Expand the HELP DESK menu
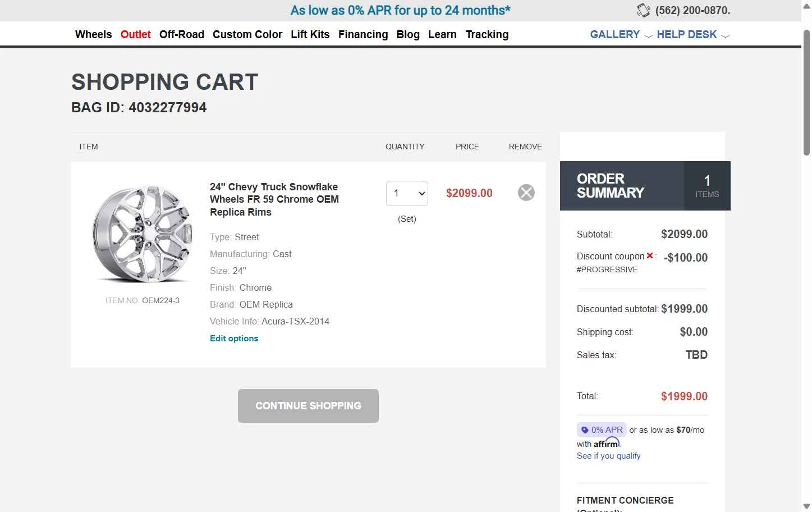812x512 pixels. (692, 35)
